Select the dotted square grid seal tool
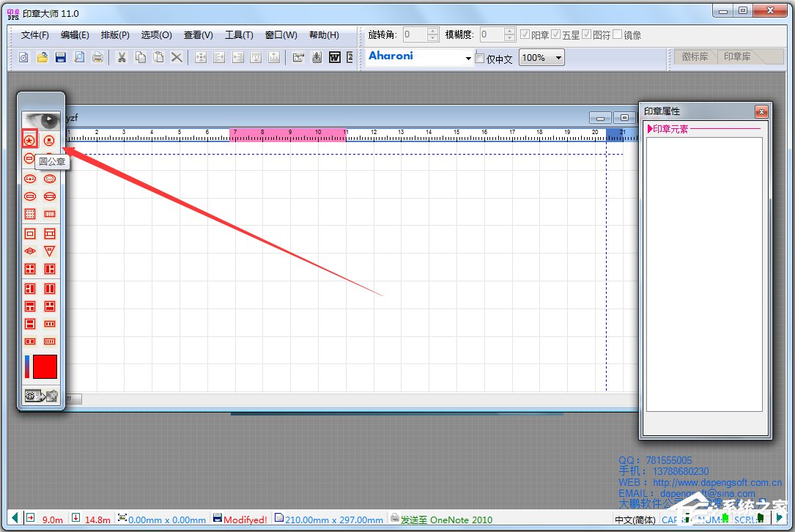Screen dimensions: 795x532 [x=30, y=214]
